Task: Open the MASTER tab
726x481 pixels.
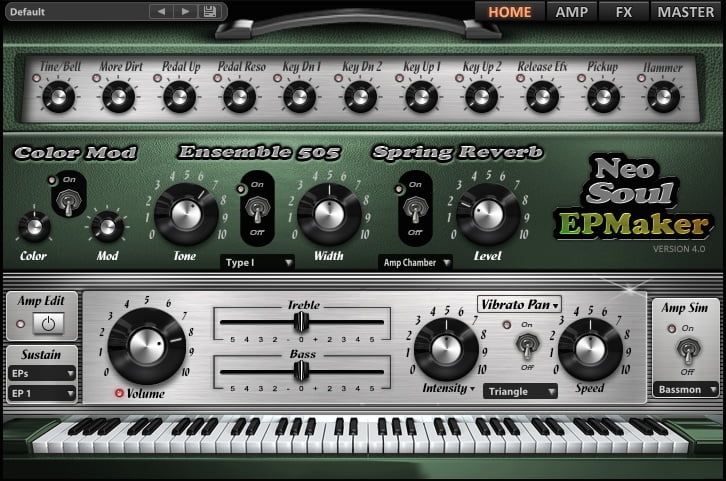Action: (x=685, y=11)
